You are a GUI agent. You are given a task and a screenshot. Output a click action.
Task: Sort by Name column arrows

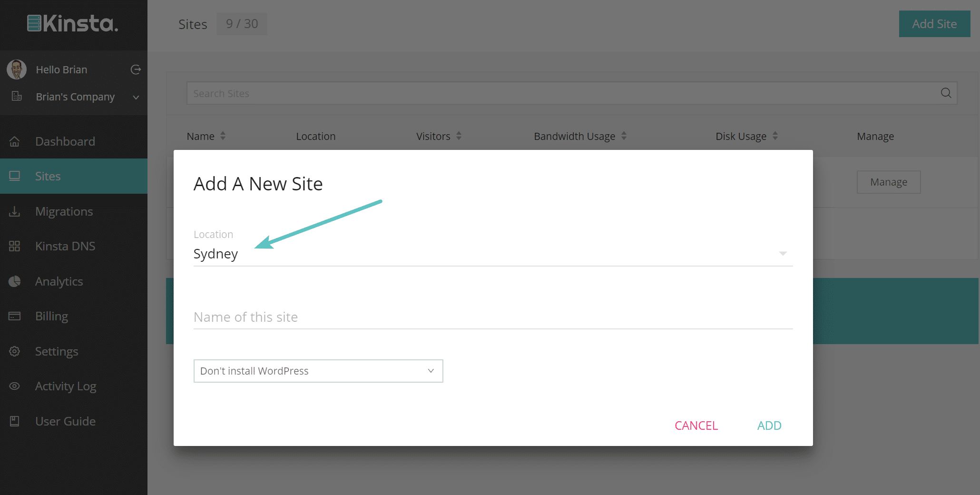coord(223,136)
